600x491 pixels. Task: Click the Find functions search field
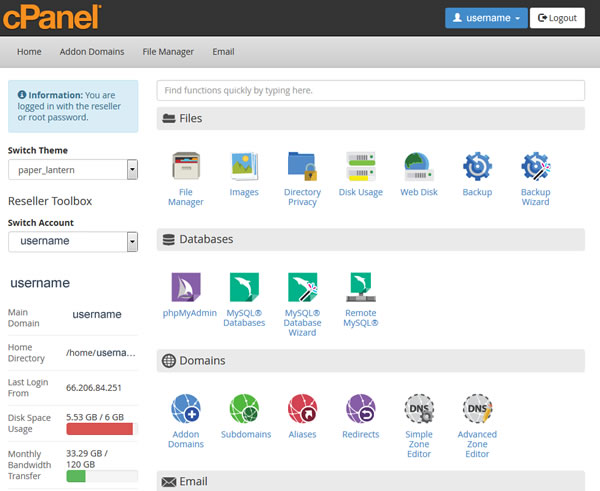click(x=370, y=90)
